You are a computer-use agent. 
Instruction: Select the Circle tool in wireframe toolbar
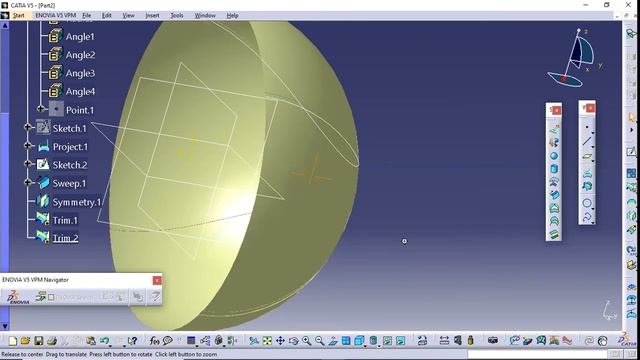click(587, 203)
